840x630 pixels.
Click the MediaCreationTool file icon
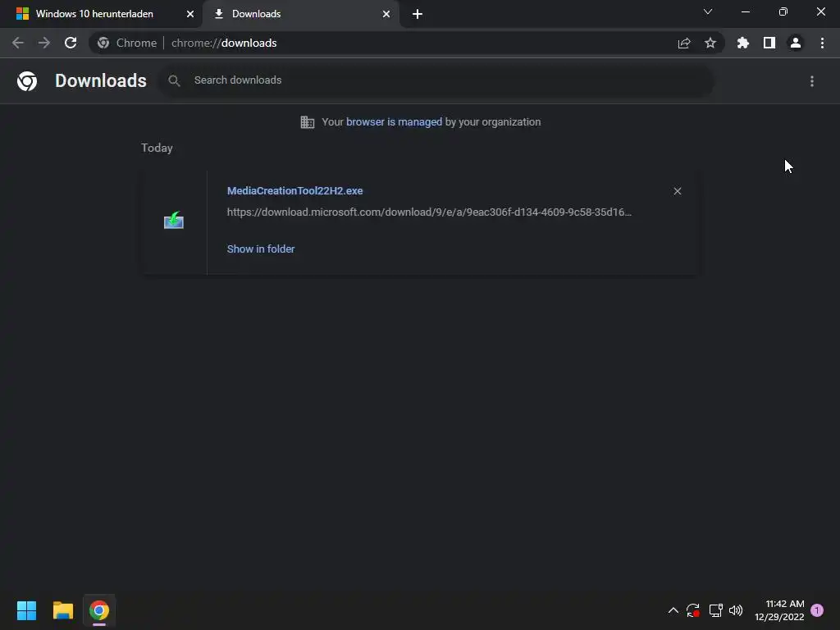click(x=174, y=221)
